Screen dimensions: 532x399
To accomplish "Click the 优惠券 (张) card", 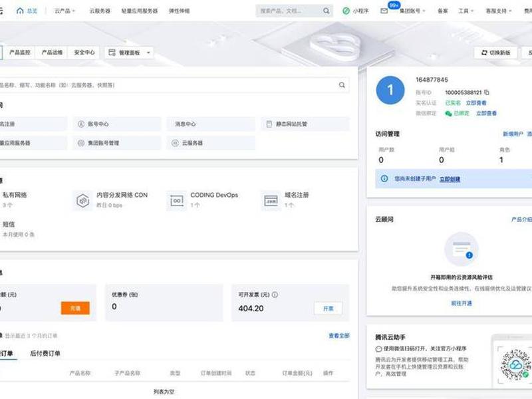I will (x=164, y=303).
